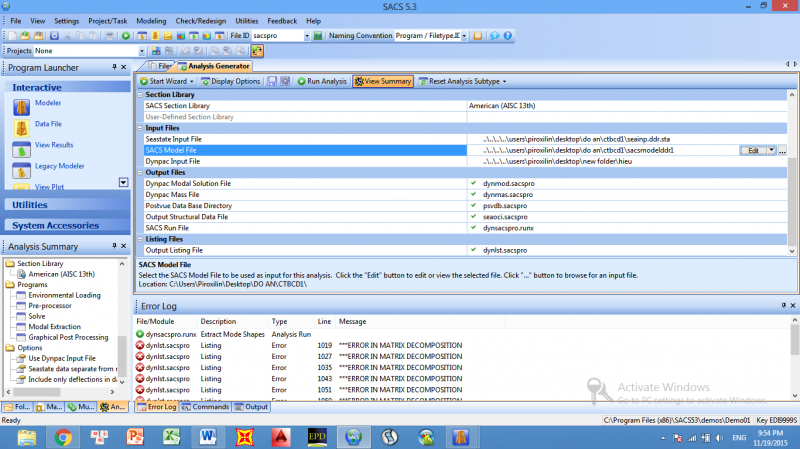Open the Naming Convention dropdown
Viewport: 800px width, 449px height.
pyautogui.click(x=464, y=36)
